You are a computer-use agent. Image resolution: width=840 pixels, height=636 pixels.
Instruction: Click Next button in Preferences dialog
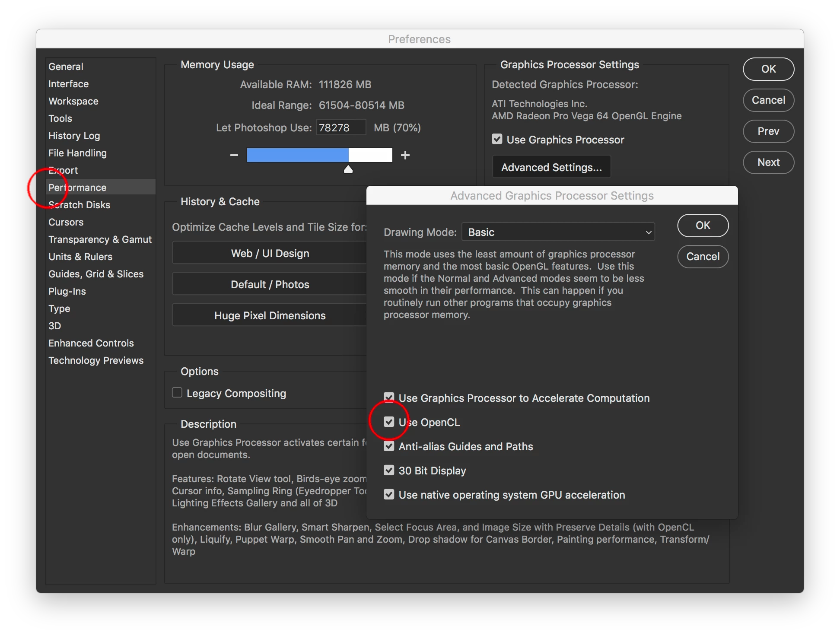click(768, 162)
